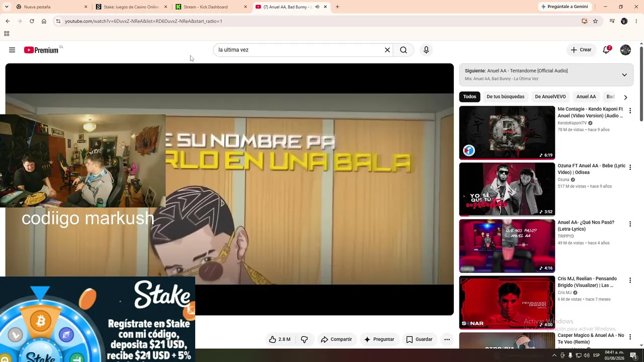
Task: Open options for Pensando Brígido video
Action: 630,280
